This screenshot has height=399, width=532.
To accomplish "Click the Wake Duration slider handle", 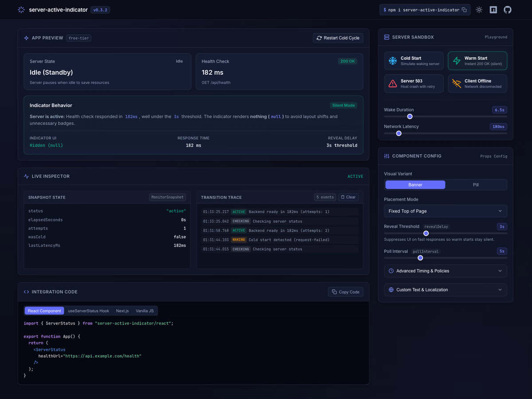I will [410, 116].
